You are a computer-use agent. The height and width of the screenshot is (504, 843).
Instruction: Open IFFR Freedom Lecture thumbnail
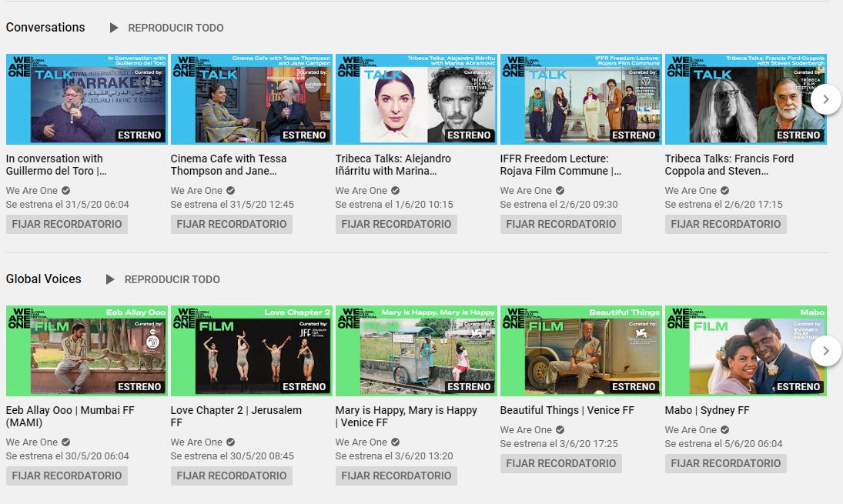tap(581, 98)
